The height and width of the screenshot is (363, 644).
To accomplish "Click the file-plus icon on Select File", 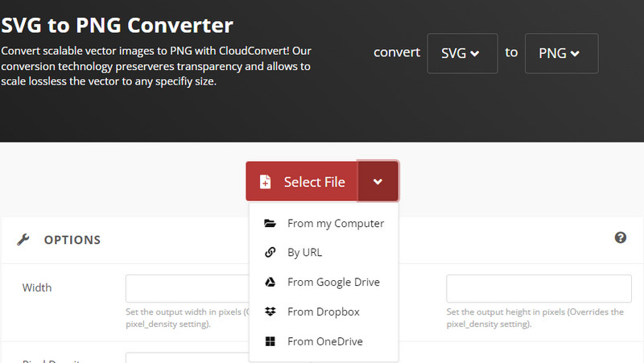I will pos(266,182).
